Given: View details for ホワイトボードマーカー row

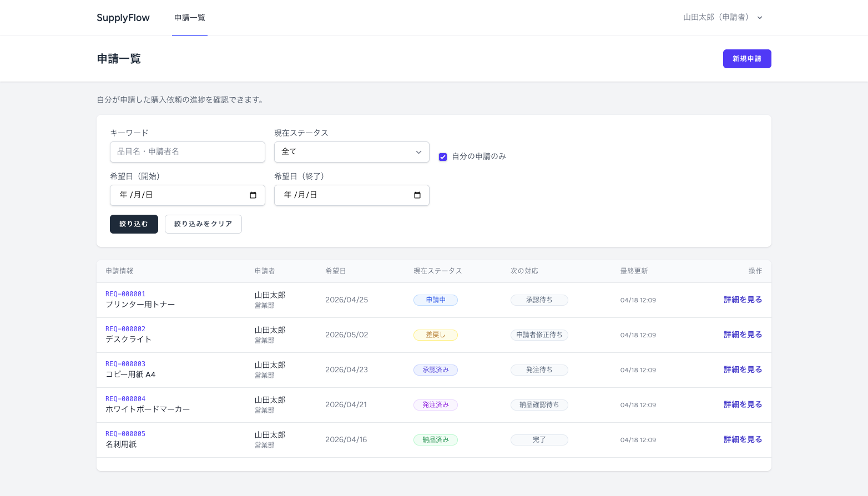Looking at the screenshot, I should pyautogui.click(x=743, y=404).
